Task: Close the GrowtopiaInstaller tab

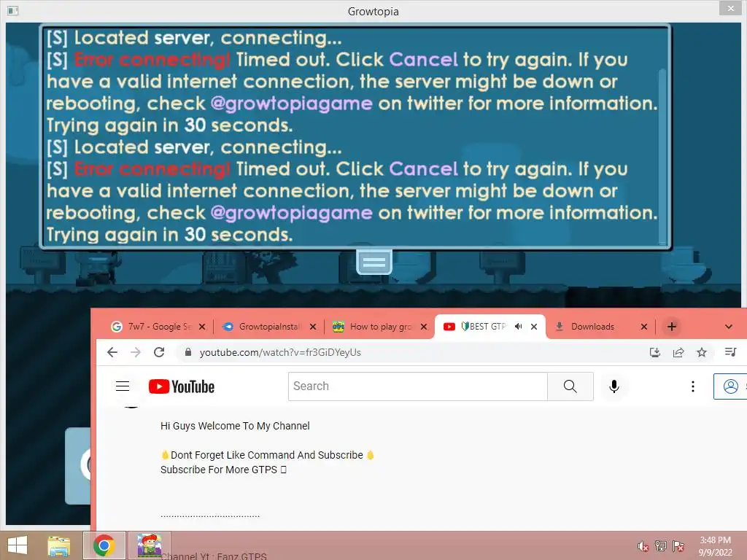Action: [x=313, y=327]
